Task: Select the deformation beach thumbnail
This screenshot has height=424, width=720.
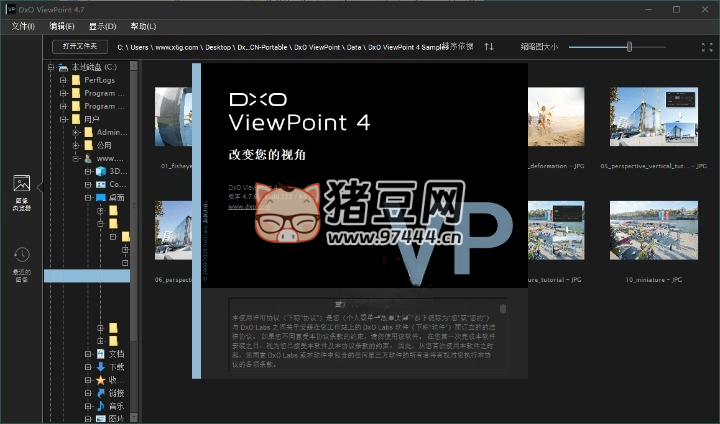Action: point(556,117)
